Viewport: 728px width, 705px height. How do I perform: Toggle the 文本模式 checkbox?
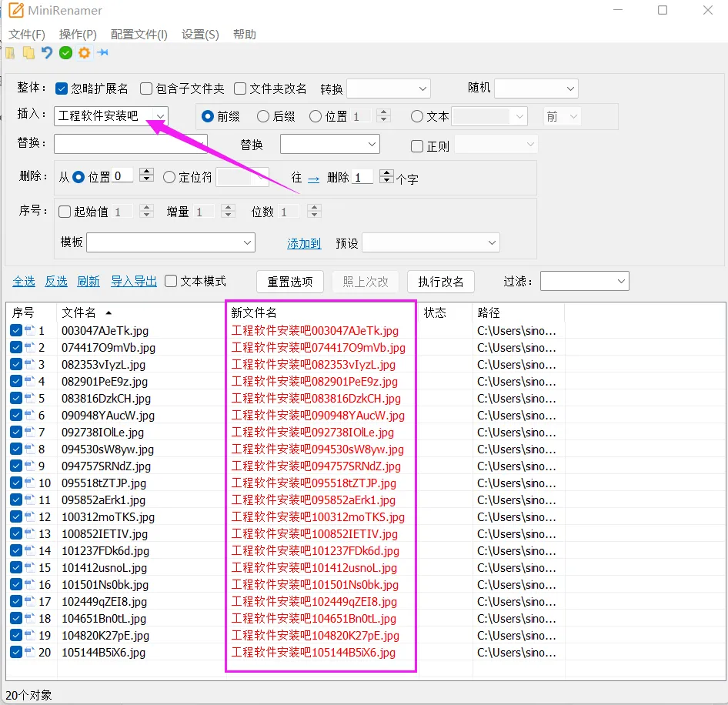pos(171,281)
